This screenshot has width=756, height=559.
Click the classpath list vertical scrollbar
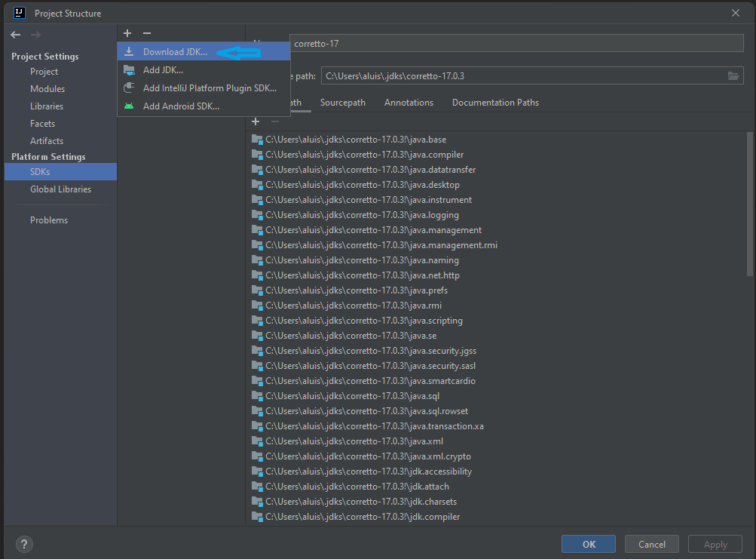[x=749, y=204]
